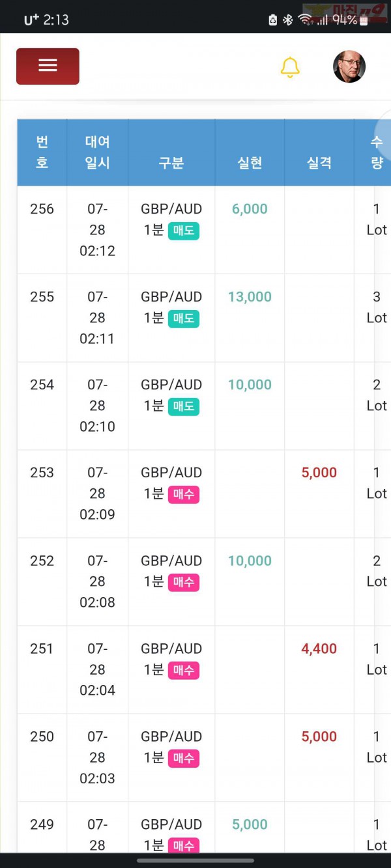Open the user profile avatar
The image size is (391, 868).
[349, 66]
